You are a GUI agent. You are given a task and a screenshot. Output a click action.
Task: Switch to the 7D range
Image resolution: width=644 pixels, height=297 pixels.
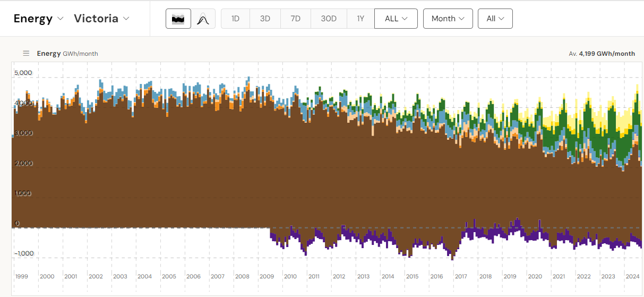(296, 19)
